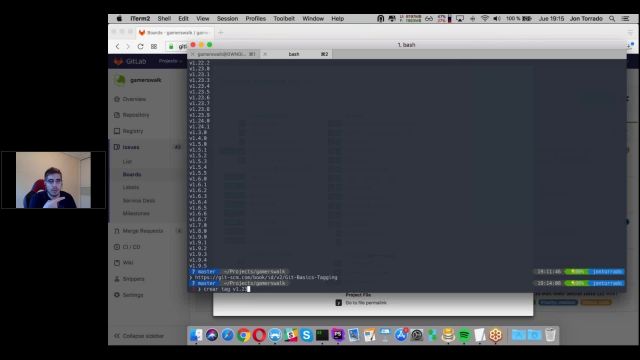Open Skype from the Dock
This screenshot has height=360, width=640.
click(306, 335)
